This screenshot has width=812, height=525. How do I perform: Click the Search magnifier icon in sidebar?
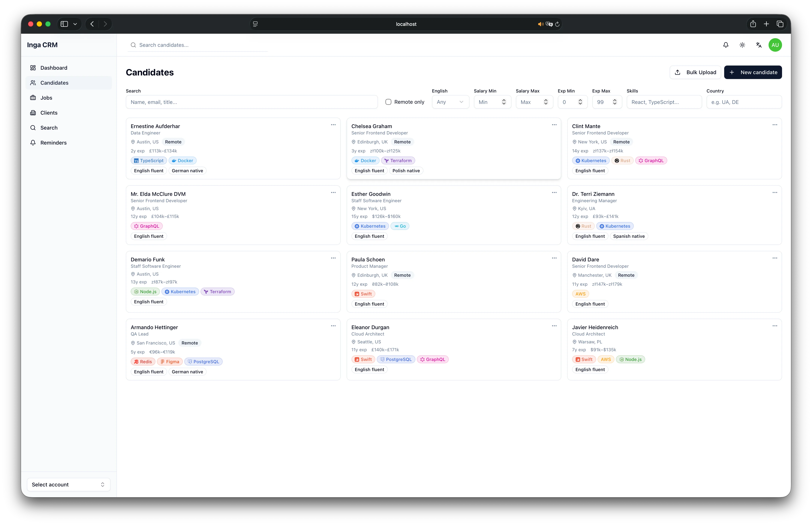tap(33, 128)
